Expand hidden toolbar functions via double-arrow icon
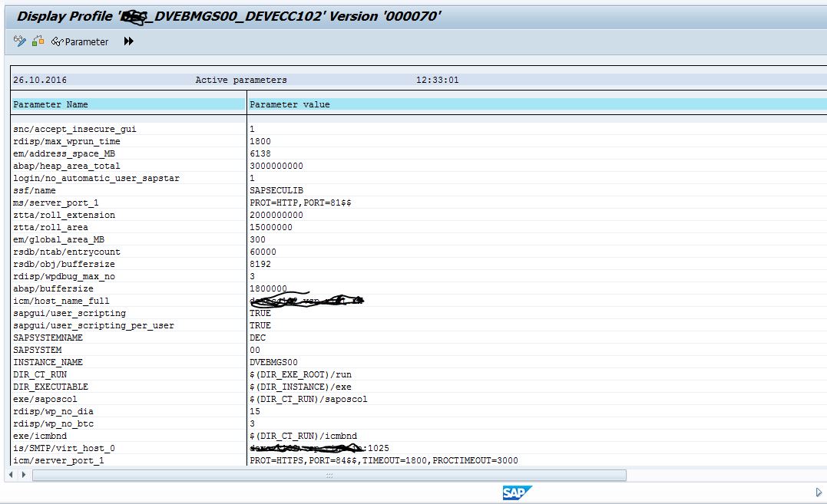Viewport: 827px width, 504px height. (128, 41)
